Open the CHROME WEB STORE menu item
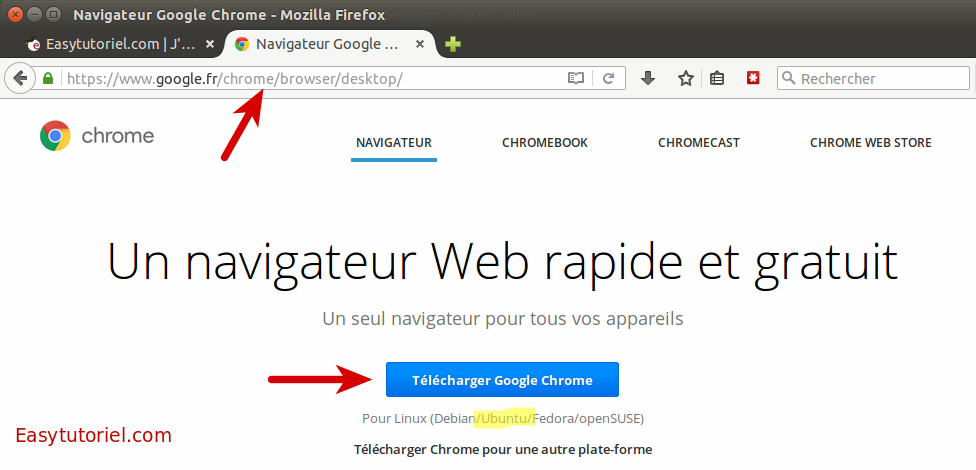976x470 pixels. point(871,143)
